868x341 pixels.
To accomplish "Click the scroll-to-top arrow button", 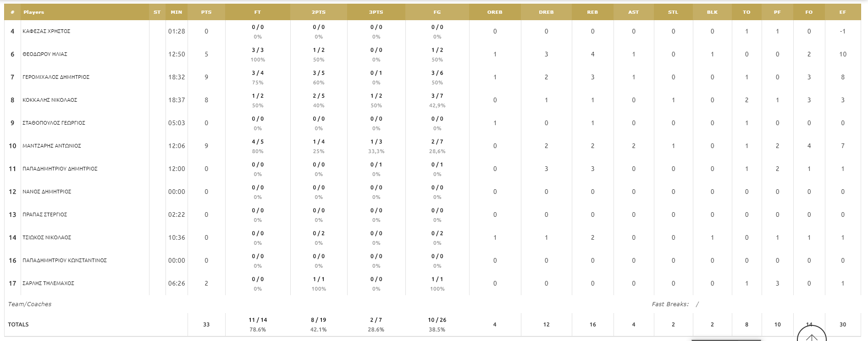I will 812,335.
